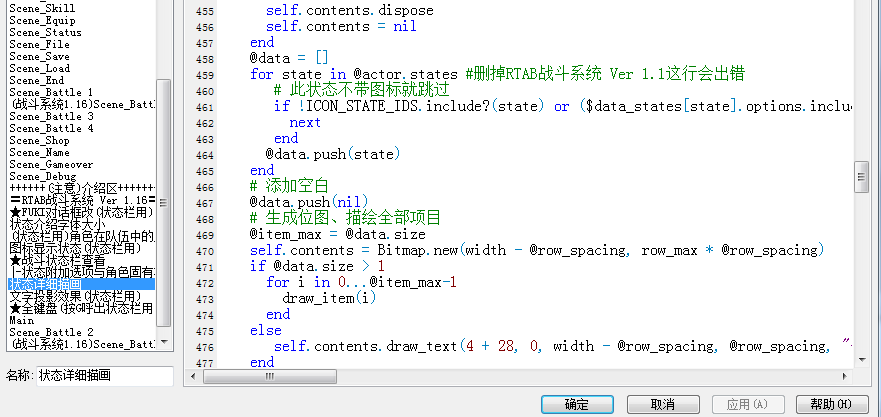Click comment 此状态不带图标就跳过 on line 460
Viewport: 881px width, 417px height.
tap(362, 90)
